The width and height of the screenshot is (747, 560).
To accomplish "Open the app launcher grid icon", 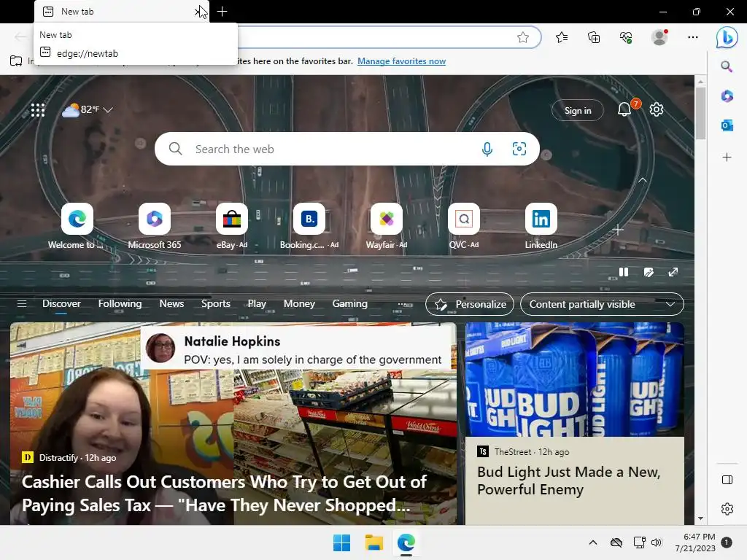I will 38,110.
